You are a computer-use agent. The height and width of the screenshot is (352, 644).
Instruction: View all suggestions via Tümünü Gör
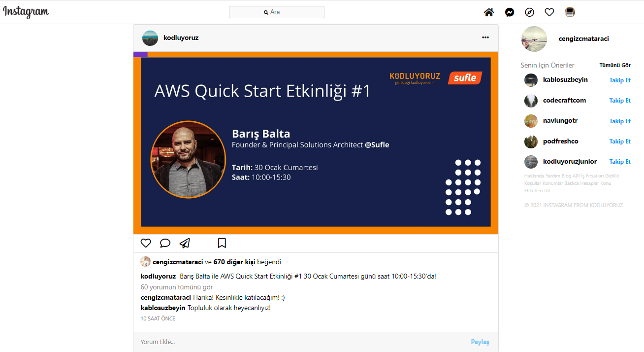615,65
